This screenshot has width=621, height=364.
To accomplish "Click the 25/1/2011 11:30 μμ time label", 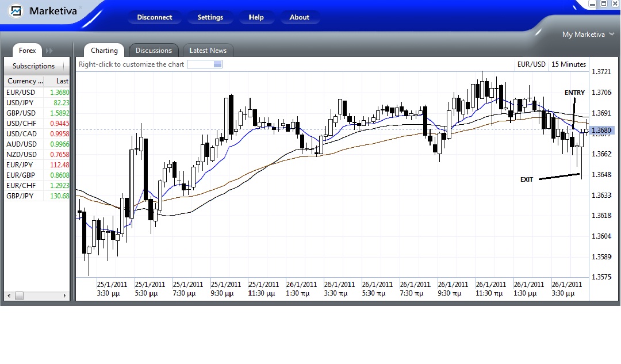I will pos(263,289).
